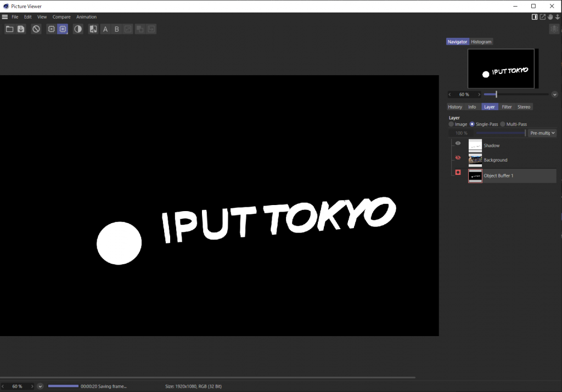This screenshot has width=562, height=392.
Task: Set image as B for comparison
Action: (x=117, y=29)
